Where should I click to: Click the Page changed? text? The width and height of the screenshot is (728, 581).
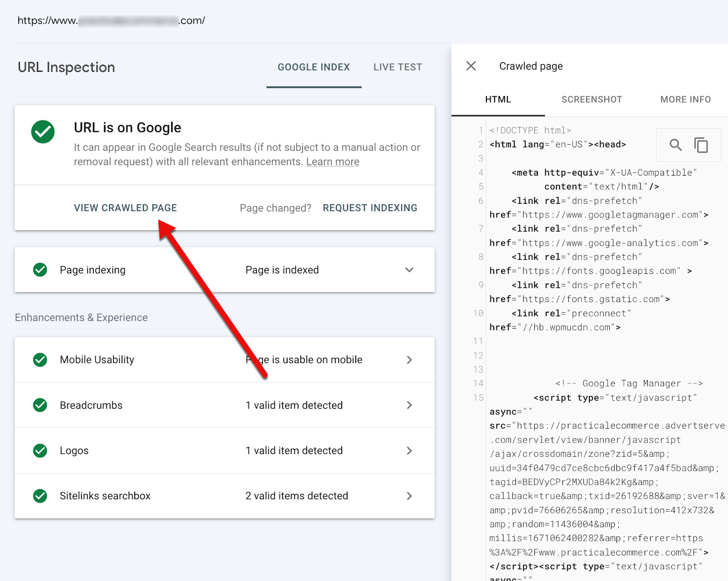(x=276, y=208)
